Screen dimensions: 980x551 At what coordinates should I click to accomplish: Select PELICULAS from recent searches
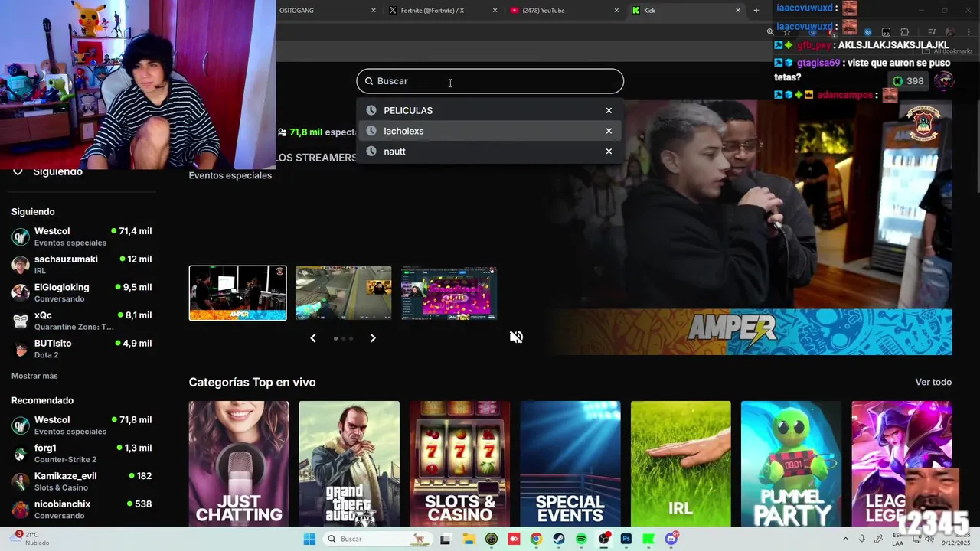coord(490,110)
